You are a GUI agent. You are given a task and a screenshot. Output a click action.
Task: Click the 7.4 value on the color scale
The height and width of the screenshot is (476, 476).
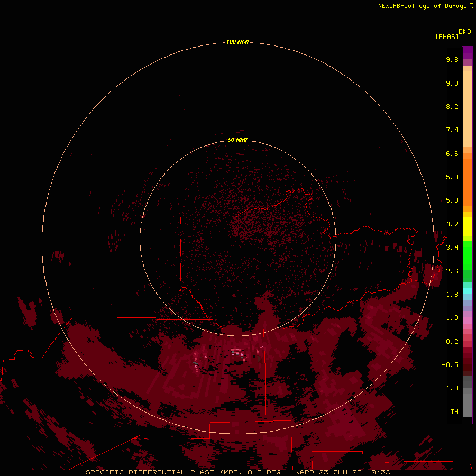(452, 130)
